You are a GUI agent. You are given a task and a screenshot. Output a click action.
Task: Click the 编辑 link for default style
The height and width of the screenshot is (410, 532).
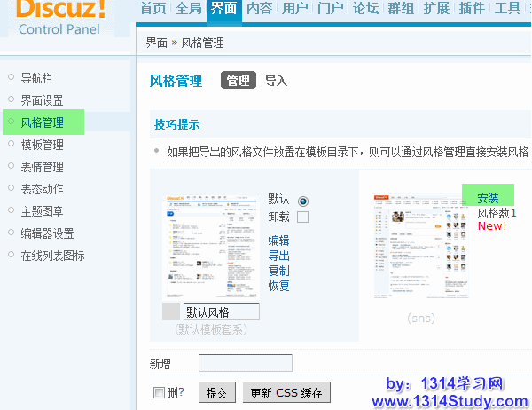point(278,240)
